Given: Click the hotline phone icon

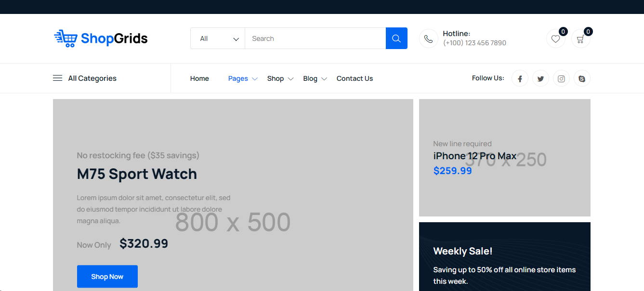Looking at the screenshot, I should [428, 39].
